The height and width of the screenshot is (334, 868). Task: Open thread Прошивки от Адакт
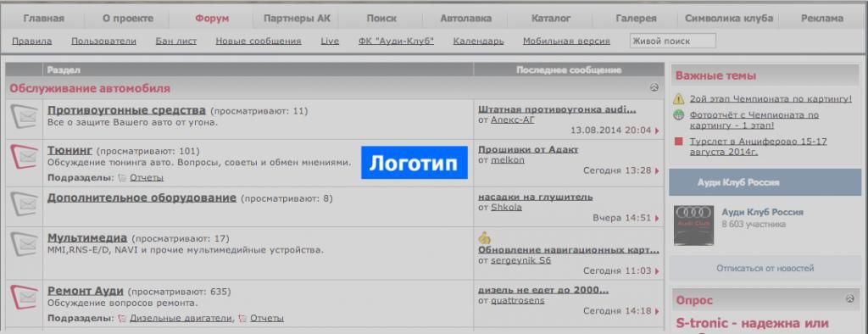[528, 149]
